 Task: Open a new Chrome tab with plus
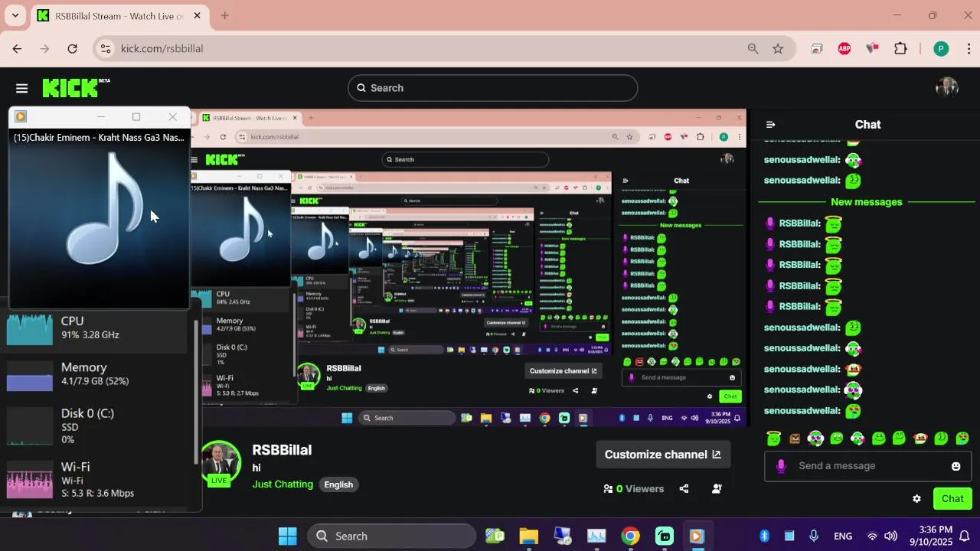224,15
